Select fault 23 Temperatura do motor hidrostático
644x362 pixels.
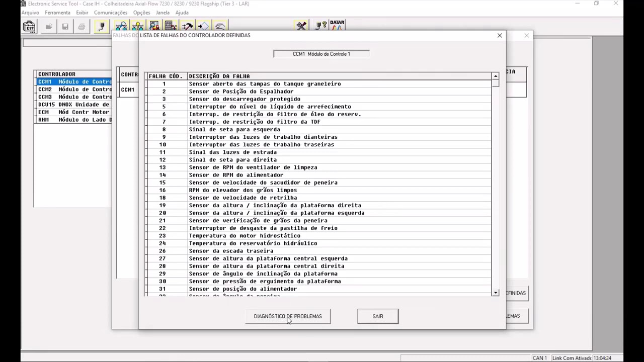tap(319, 236)
